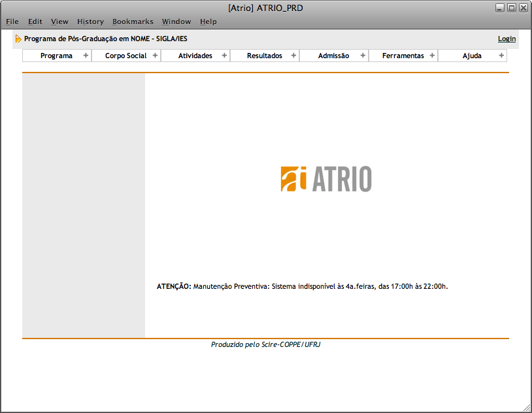Click the plus icon beside Ajuda

[501, 56]
